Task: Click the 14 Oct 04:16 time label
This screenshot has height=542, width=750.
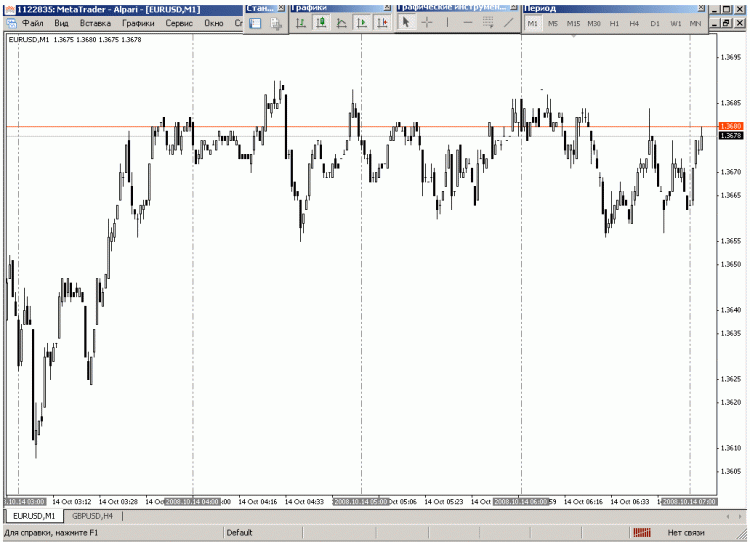Action: 258,502
